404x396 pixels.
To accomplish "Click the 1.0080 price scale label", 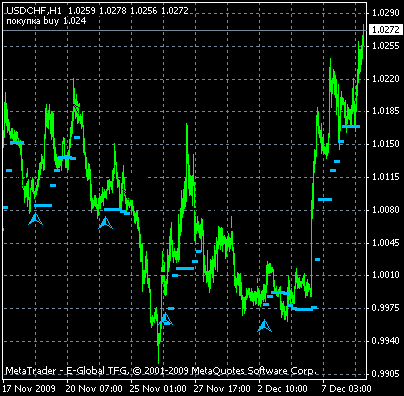I will click(x=386, y=210).
